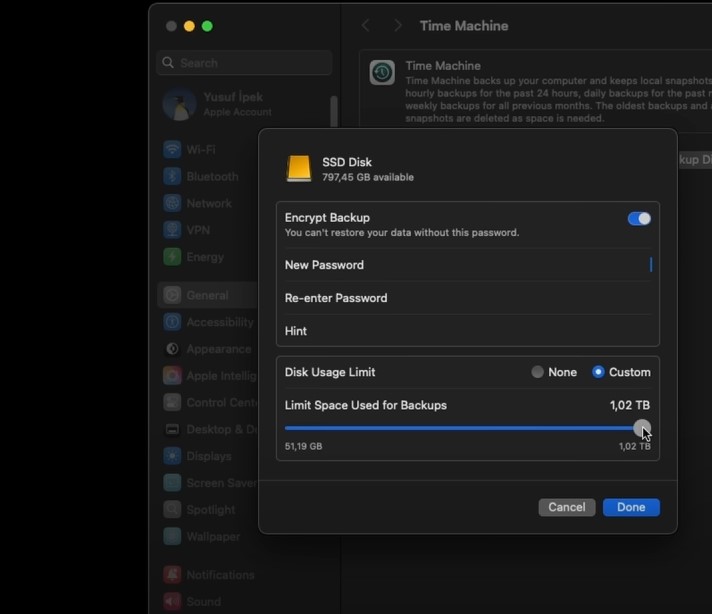Click the Time Machine clock icon

[382, 72]
